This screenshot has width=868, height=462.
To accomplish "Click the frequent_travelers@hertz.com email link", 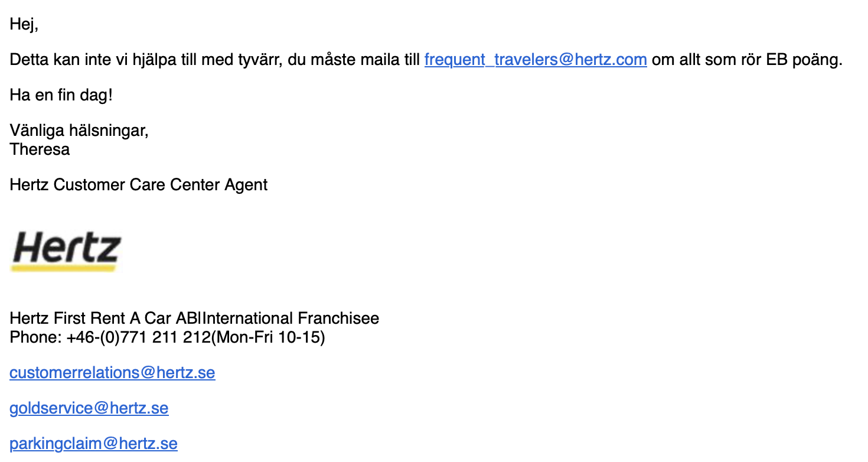I will click(x=535, y=60).
